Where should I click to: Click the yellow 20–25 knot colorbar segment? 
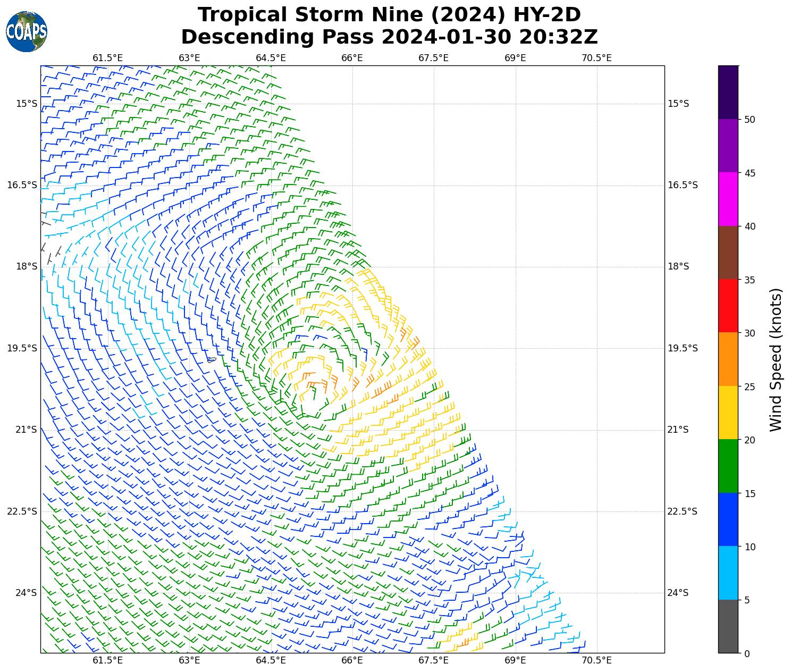[728, 413]
